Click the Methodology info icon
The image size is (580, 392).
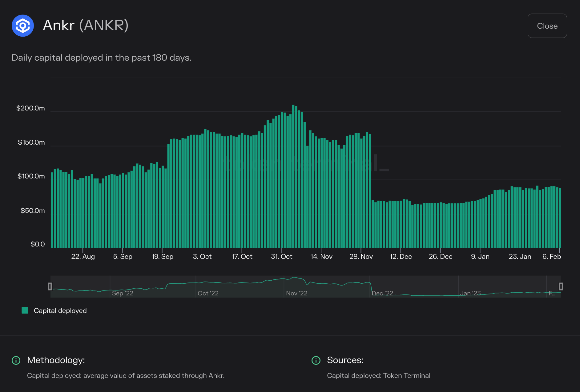pyautogui.click(x=16, y=360)
